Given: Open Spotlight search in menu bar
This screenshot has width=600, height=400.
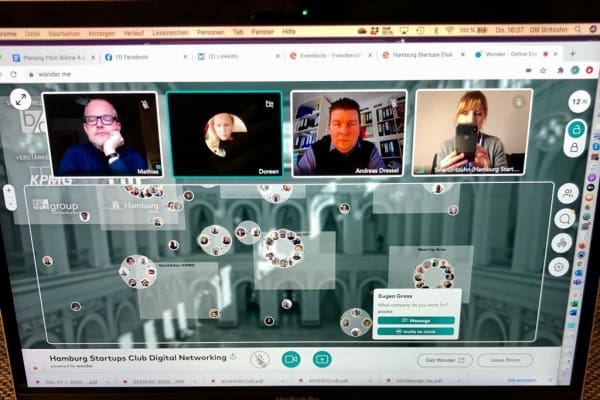Looking at the screenshot, I should pyautogui.click(x=578, y=29).
